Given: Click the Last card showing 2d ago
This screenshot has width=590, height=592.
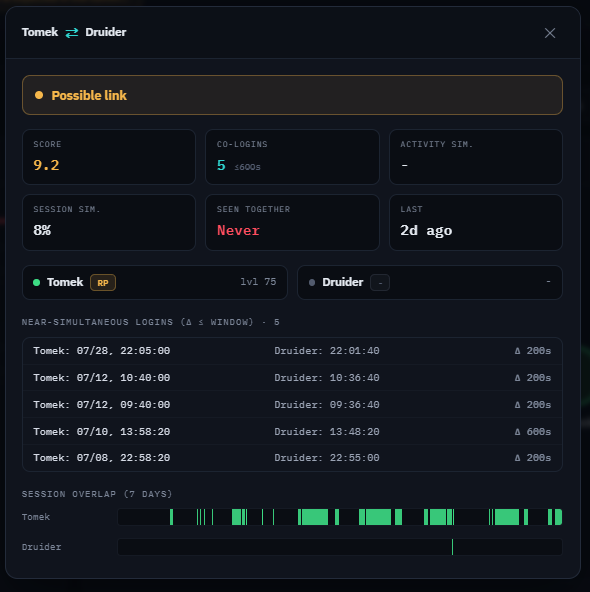Looking at the screenshot, I should (x=476, y=222).
